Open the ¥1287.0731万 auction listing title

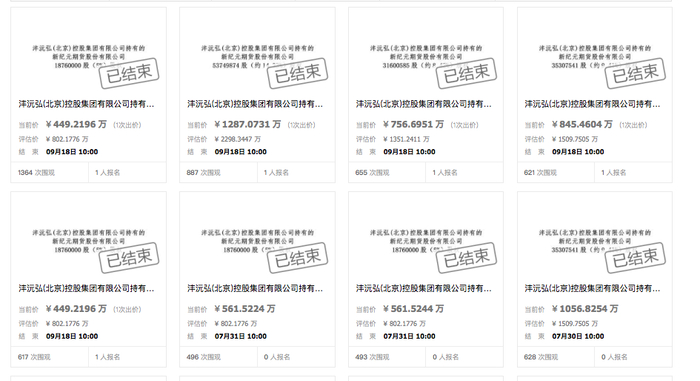255,104
